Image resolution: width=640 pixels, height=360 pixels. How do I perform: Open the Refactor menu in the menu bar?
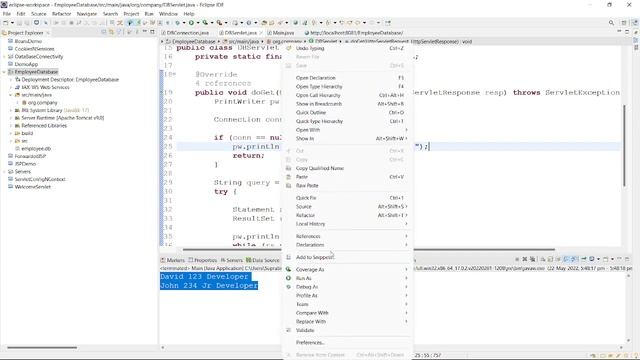(x=62, y=14)
